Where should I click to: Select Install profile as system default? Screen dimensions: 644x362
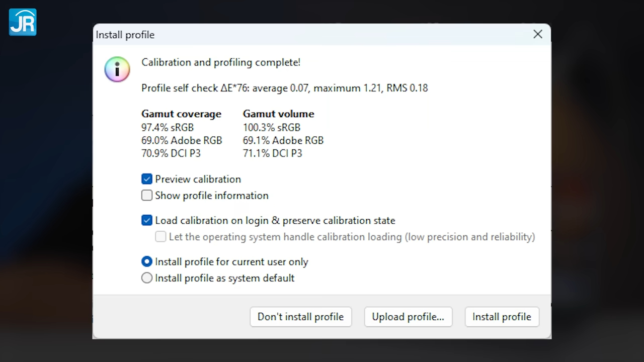(146, 278)
